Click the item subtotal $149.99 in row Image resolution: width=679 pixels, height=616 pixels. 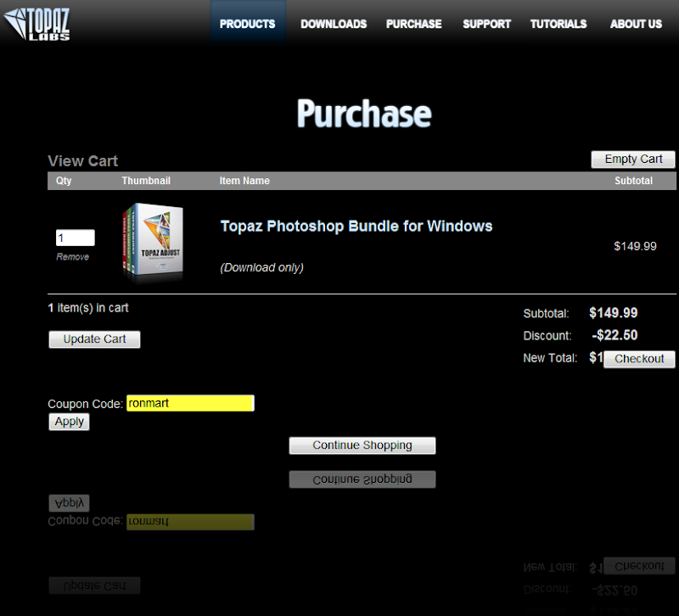635,246
